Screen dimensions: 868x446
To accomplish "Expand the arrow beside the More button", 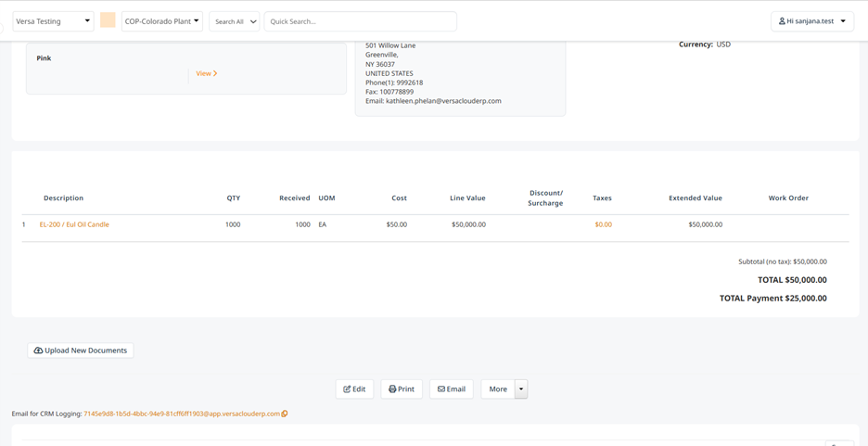I will 521,389.
